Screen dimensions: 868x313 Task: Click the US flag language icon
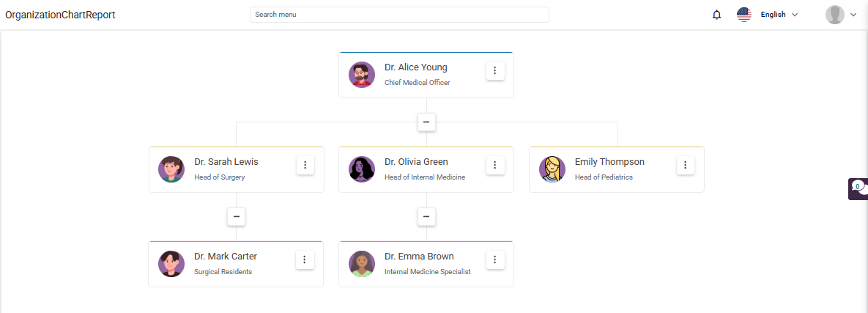[x=744, y=15]
